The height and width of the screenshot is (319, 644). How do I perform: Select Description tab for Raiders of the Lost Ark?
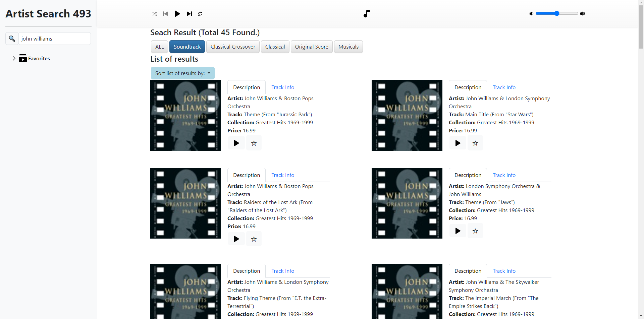247,175
